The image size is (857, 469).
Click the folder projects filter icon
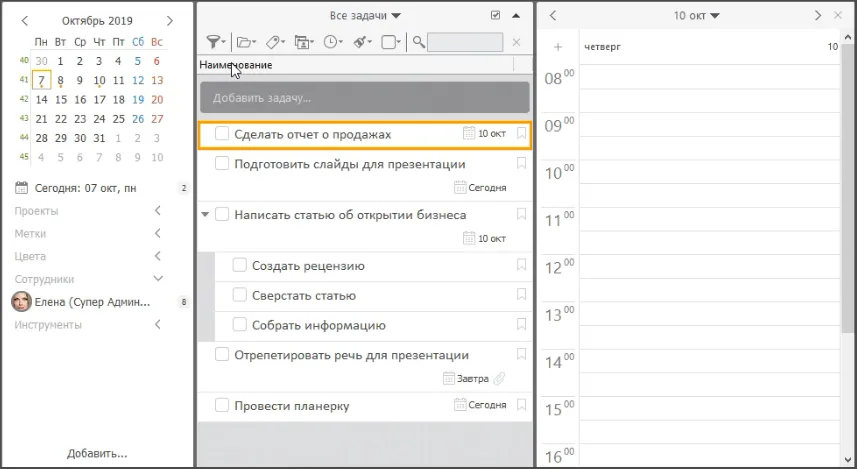(x=244, y=42)
